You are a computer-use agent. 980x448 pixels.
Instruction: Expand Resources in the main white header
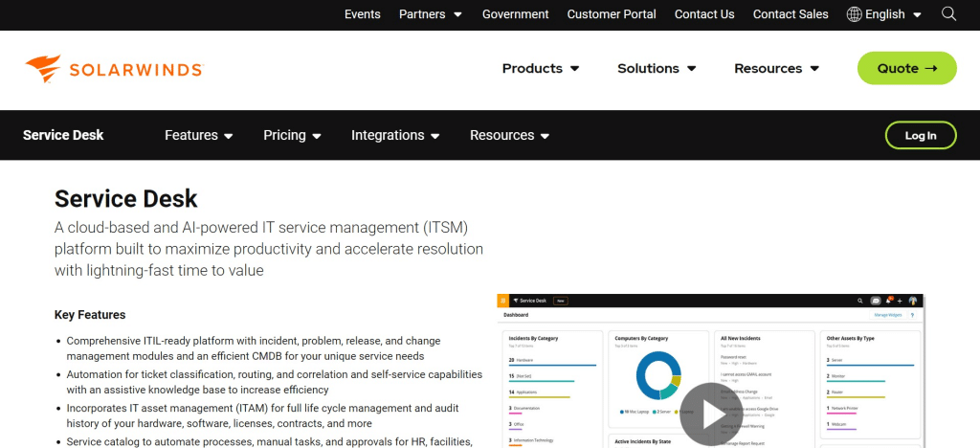[x=776, y=69]
